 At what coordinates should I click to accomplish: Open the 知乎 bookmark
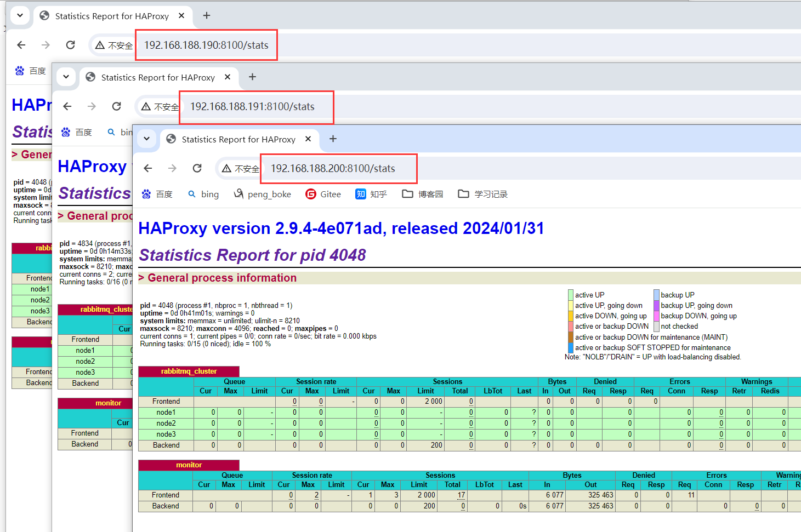tap(371, 194)
